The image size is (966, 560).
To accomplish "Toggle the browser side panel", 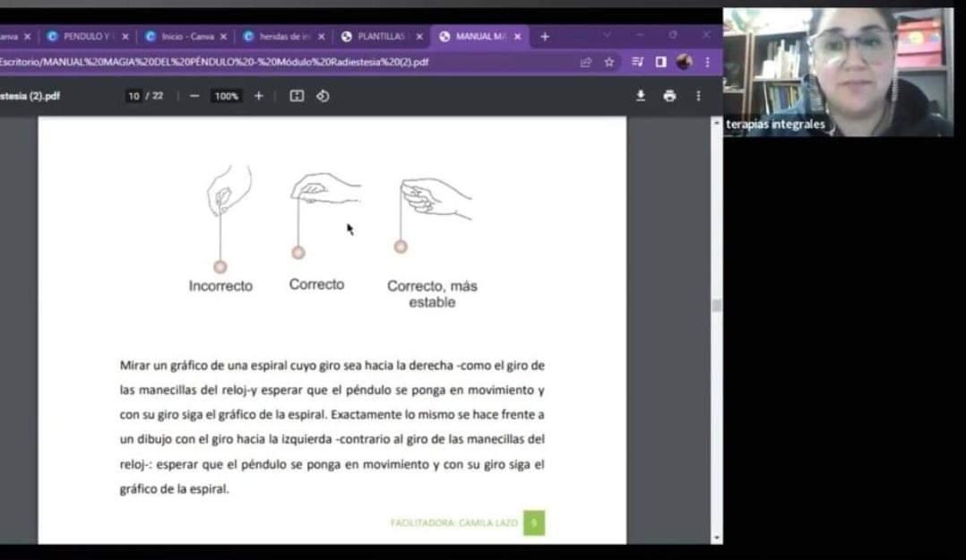I will click(660, 62).
